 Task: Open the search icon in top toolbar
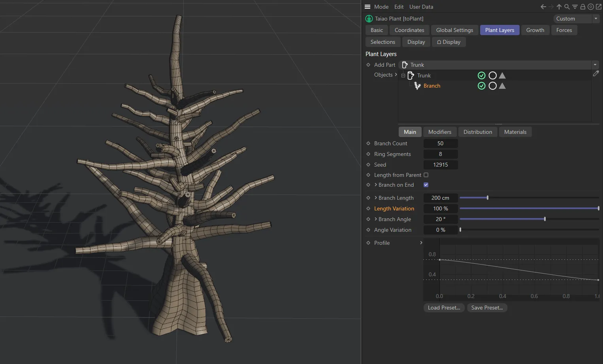click(567, 7)
